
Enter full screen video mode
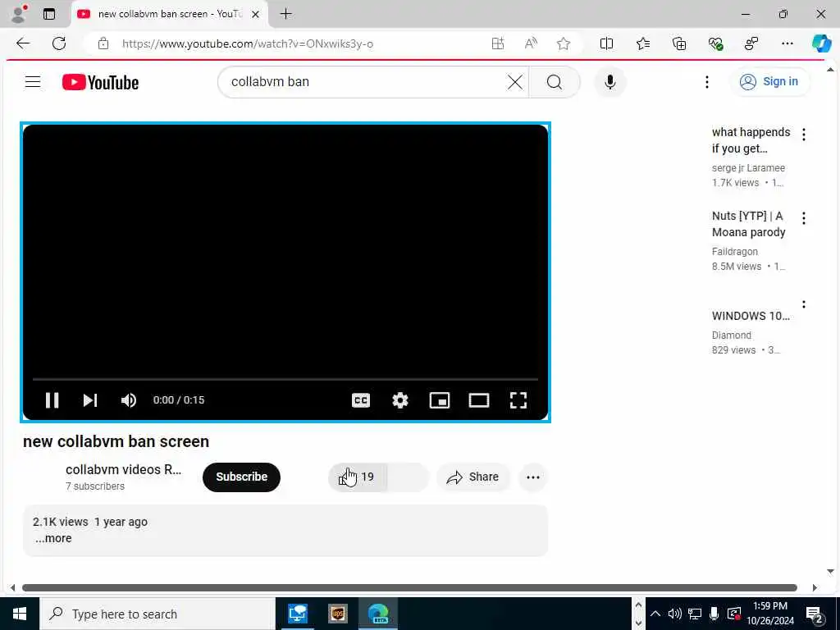click(518, 400)
